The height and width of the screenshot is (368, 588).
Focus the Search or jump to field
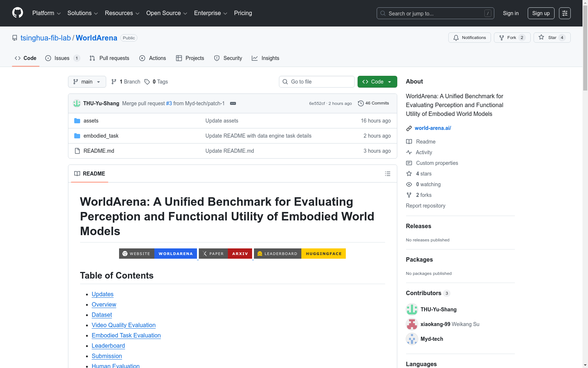click(x=435, y=13)
